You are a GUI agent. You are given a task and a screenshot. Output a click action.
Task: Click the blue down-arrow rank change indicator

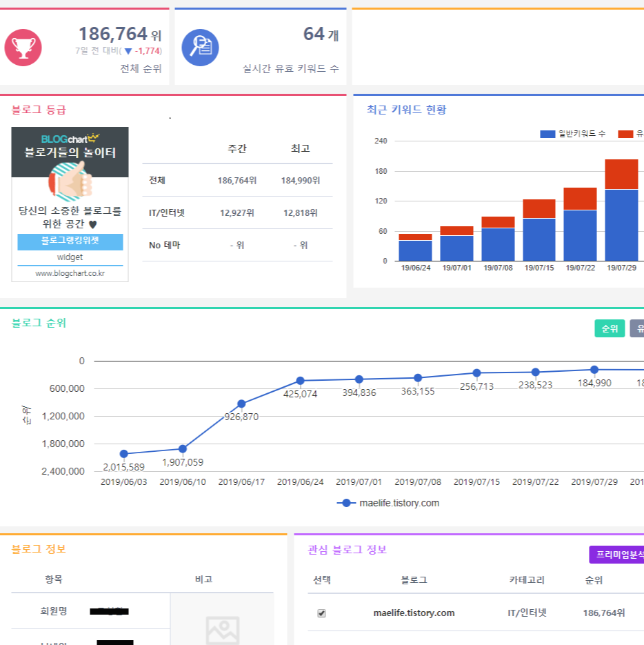(128, 52)
